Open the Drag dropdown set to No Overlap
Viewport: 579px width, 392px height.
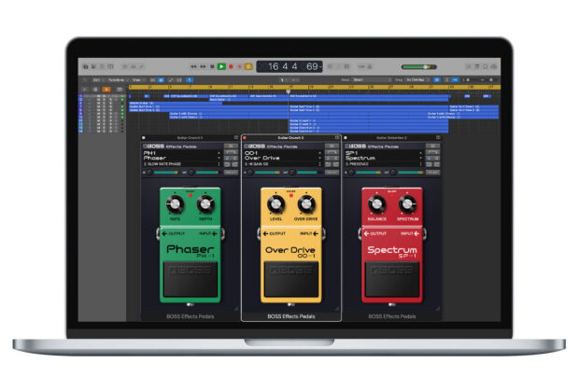(x=417, y=79)
